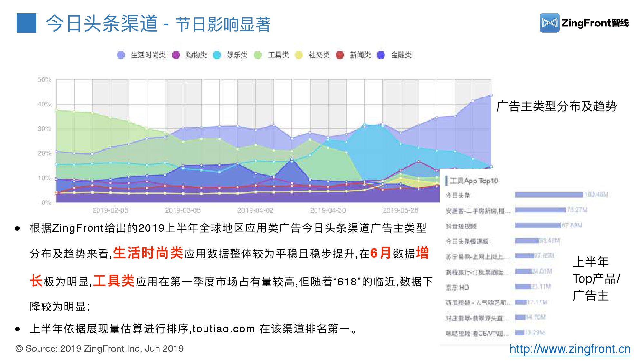
Task: Click the 17.17M bar value
Action: 537,302
